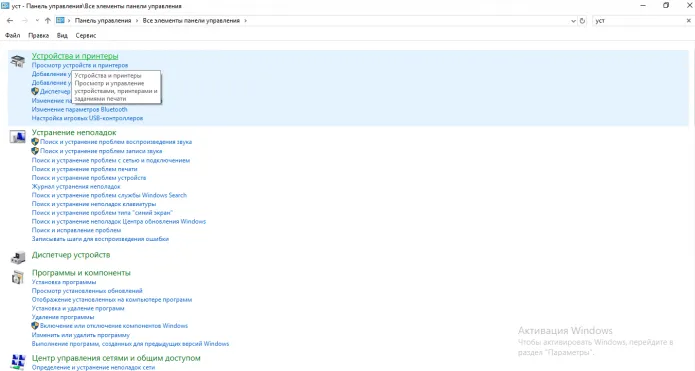Open Журнал устранения неполадок
The width and height of the screenshot is (695, 371).
point(76,187)
